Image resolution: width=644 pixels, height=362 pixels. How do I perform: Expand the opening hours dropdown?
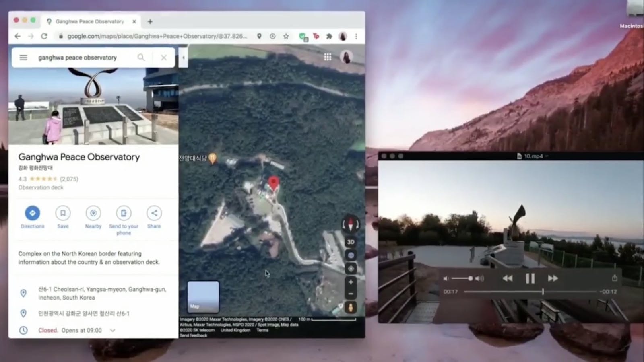click(113, 330)
